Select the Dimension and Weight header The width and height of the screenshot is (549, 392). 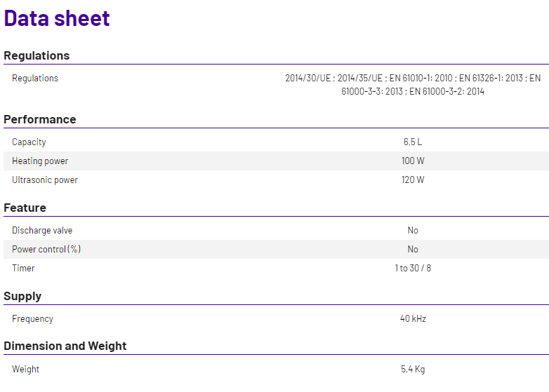click(65, 346)
